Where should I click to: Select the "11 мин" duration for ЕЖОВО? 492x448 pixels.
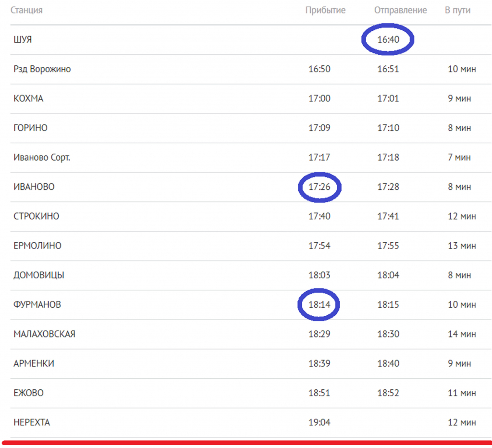462,393
